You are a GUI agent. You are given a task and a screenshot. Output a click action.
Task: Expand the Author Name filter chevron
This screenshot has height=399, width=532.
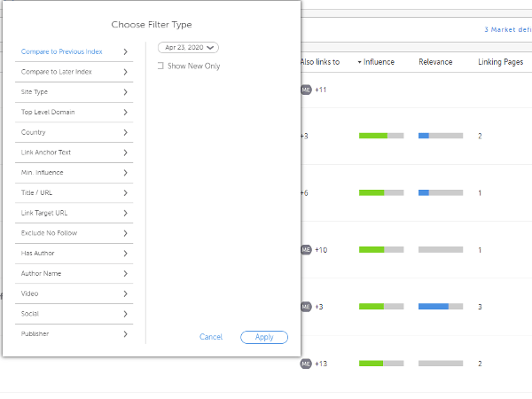(x=126, y=273)
